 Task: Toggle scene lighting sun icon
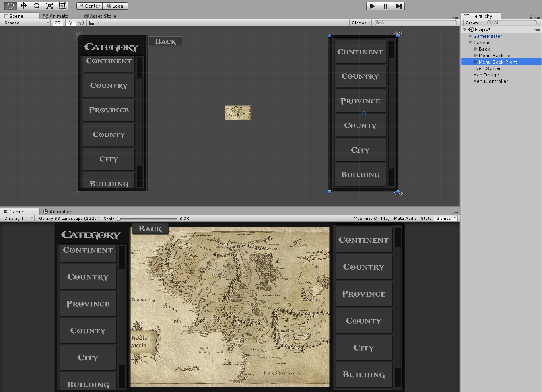tap(70, 23)
